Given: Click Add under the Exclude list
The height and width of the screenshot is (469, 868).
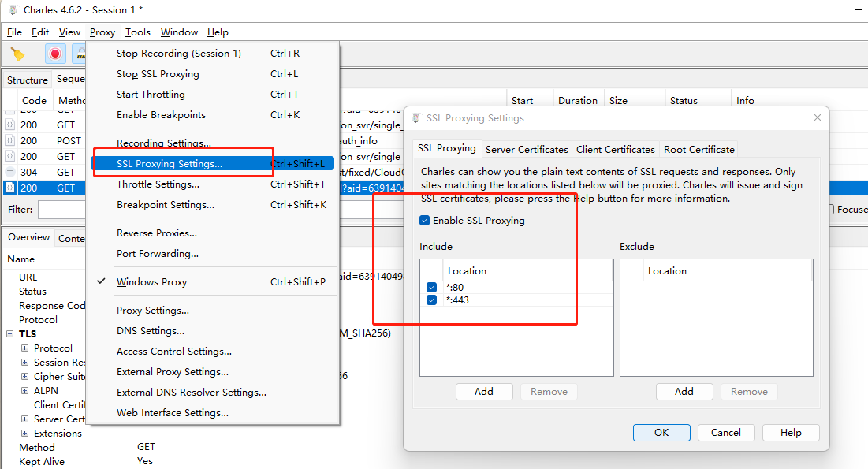Looking at the screenshot, I should pos(684,392).
